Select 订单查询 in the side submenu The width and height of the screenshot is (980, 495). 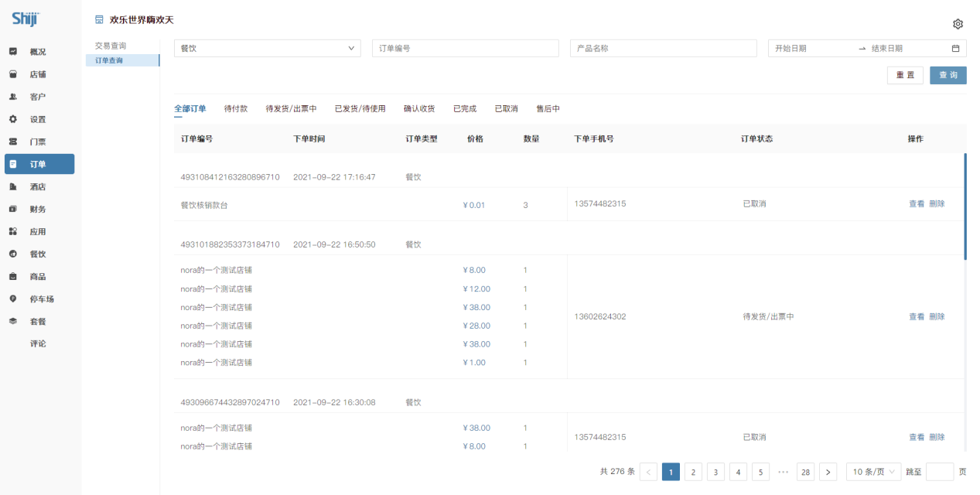pyautogui.click(x=122, y=60)
